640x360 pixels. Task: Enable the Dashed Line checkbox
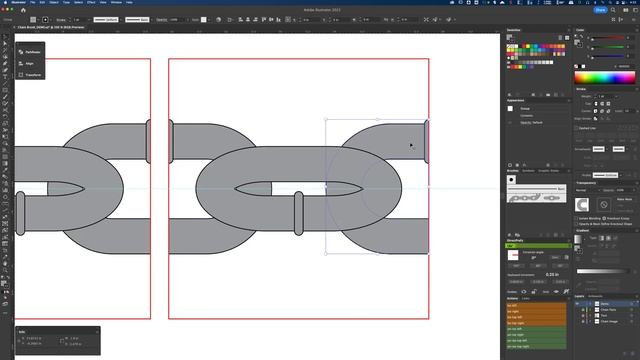click(x=577, y=128)
